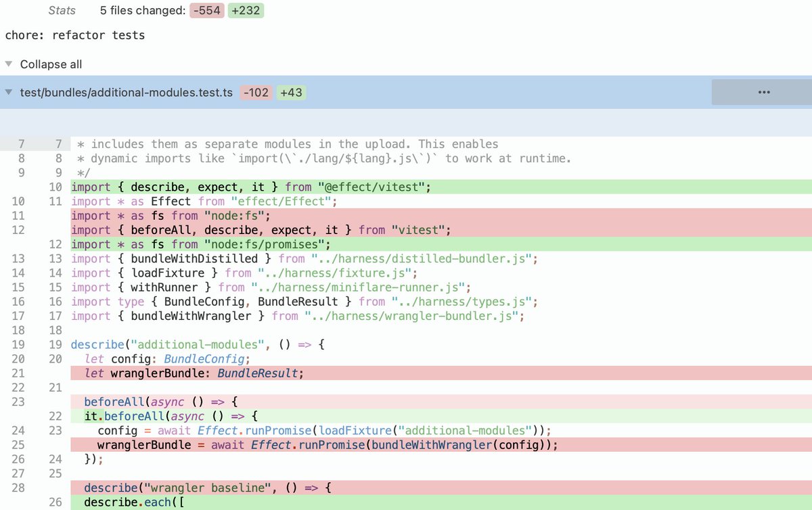
Task: Click added "it.beforeAll(async () => {" line
Action: click(441, 416)
